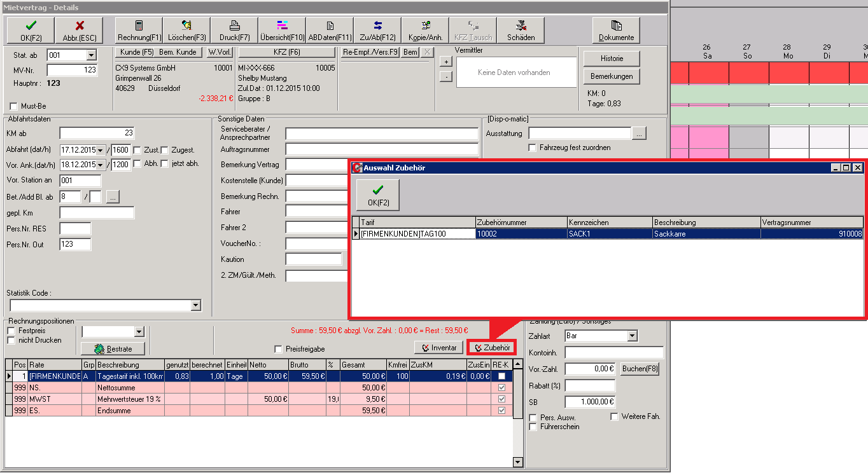This screenshot has width=868, height=473.
Task: Enable the Preisfreigabe checkbox
Action: pyautogui.click(x=278, y=349)
